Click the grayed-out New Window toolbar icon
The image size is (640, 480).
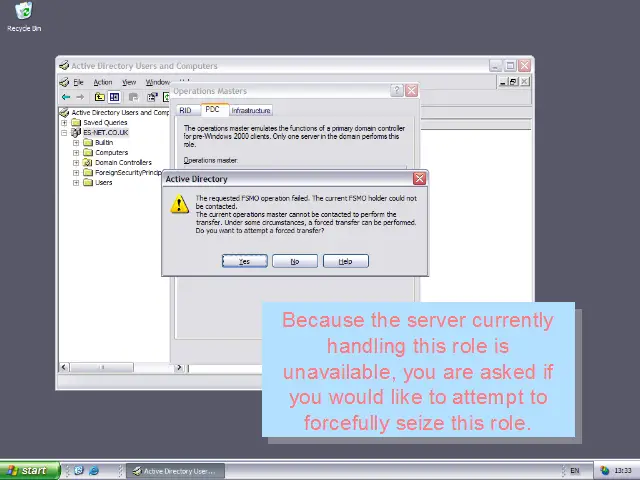pyautogui.click(x=133, y=97)
